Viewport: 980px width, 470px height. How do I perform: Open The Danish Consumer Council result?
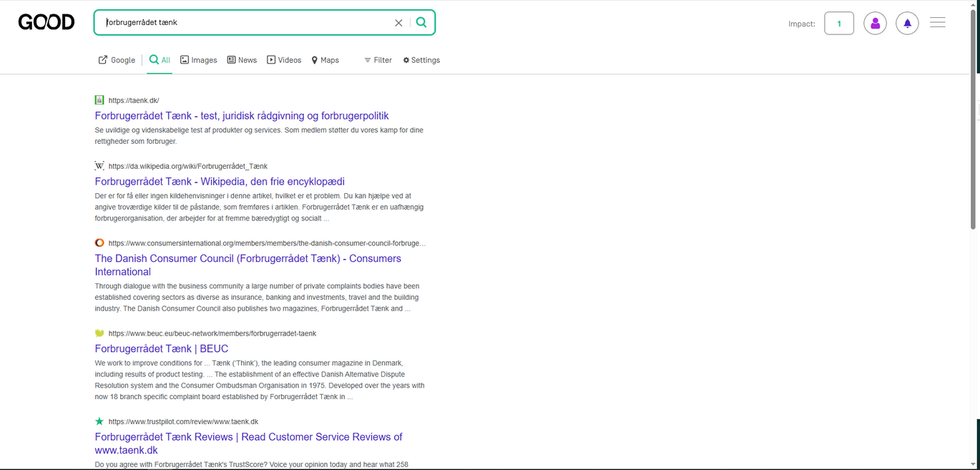(248, 265)
